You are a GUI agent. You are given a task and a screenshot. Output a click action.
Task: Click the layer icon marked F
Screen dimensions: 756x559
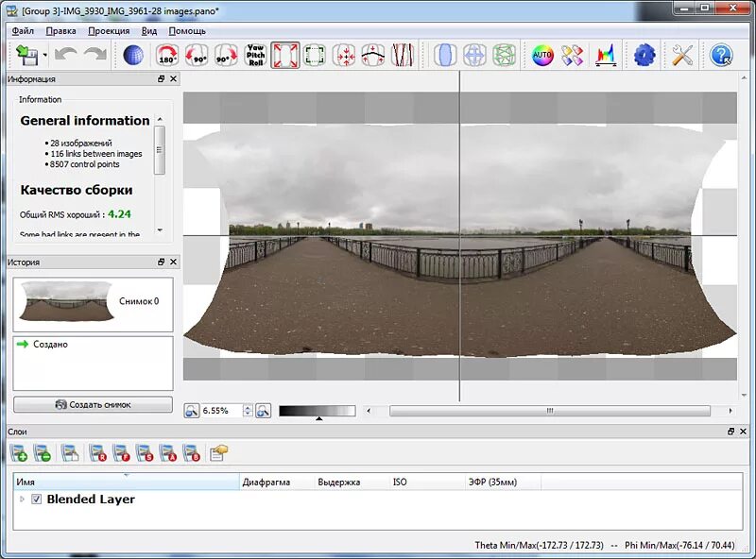pyautogui.click(x=121, y=453)
